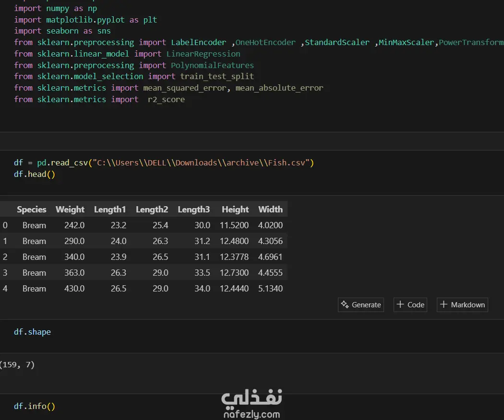Click the nafezly watermark logo
This screenshot has height=420, width=504.
click(252, 404)
